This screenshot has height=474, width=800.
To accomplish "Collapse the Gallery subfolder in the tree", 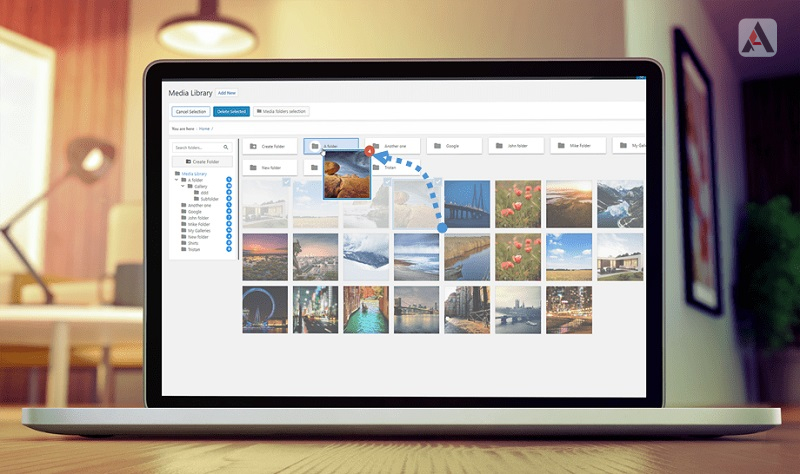I will pos(183,186).
